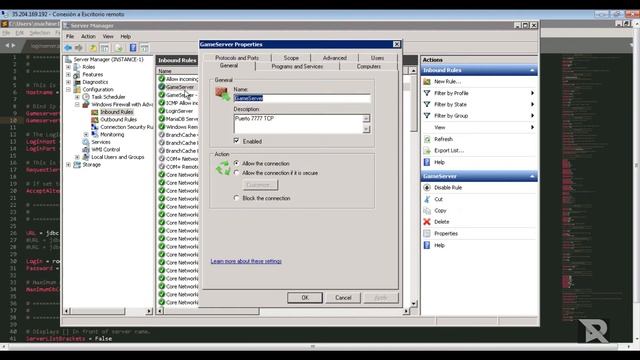Viewport: 640px width, 360px height.
Task: Click Export List... action
Action: (449, 151)
